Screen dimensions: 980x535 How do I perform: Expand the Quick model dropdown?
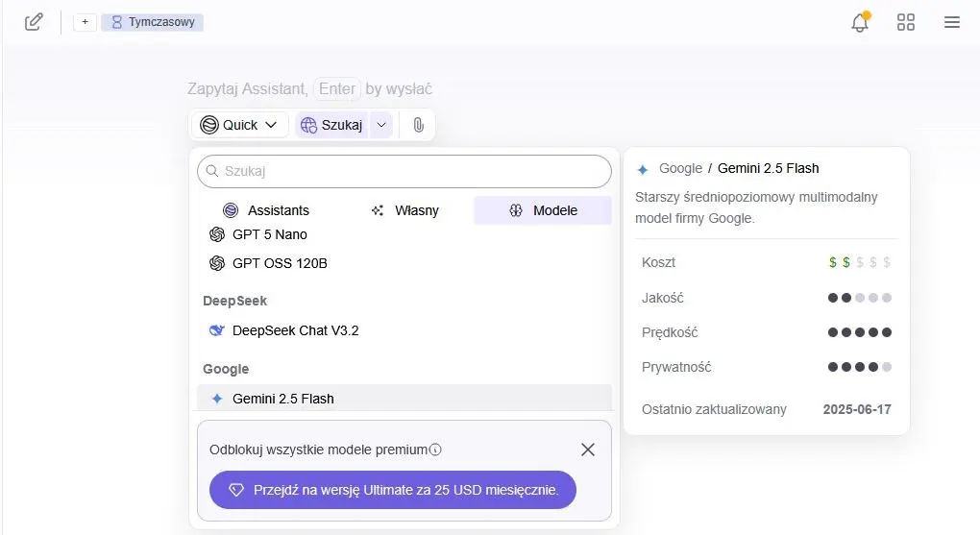pos(239,125)
